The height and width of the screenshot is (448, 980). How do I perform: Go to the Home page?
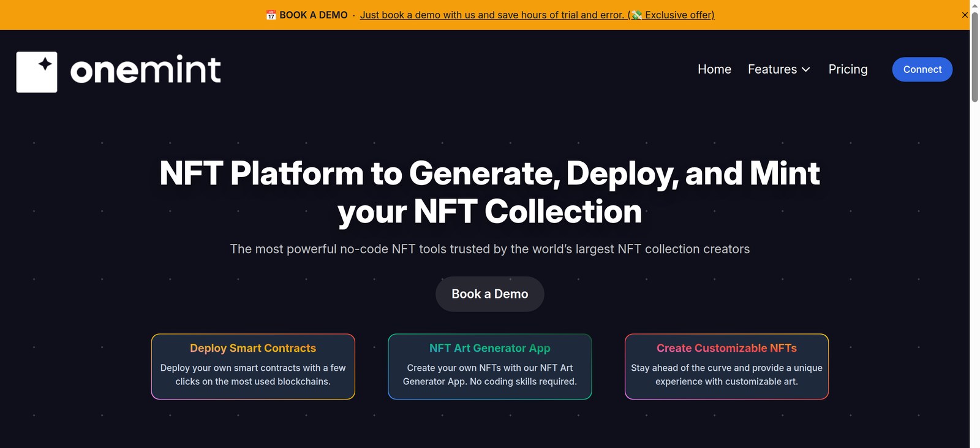pyautogui.click(x=714, y=69)
